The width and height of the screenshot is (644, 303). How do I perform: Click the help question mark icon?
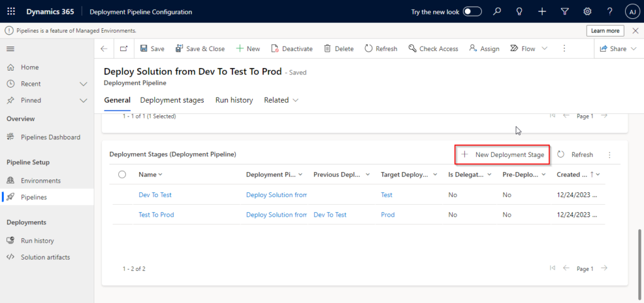coord(609,11)
